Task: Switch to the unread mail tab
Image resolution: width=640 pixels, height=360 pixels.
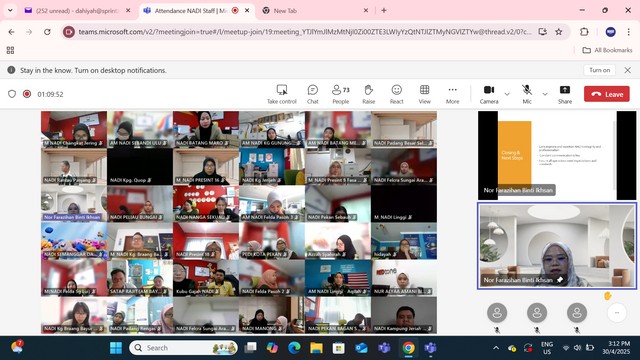Action: coord(77,11)
